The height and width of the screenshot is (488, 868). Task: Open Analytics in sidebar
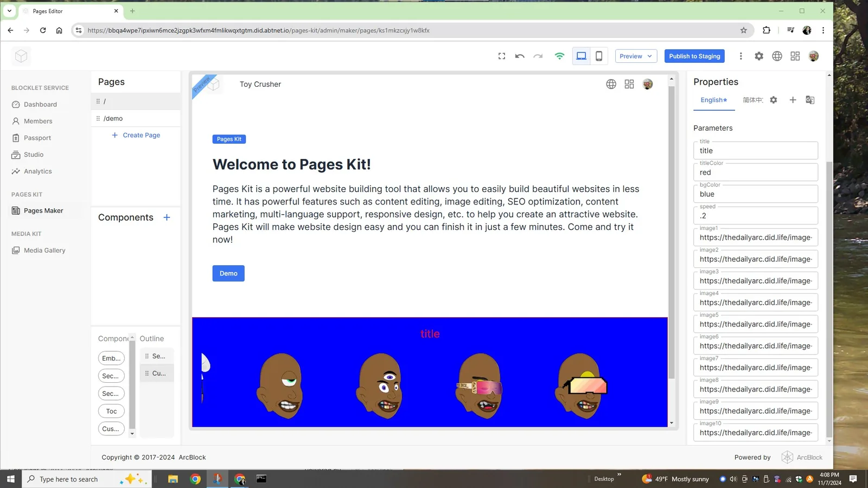[x=38, y=171]
